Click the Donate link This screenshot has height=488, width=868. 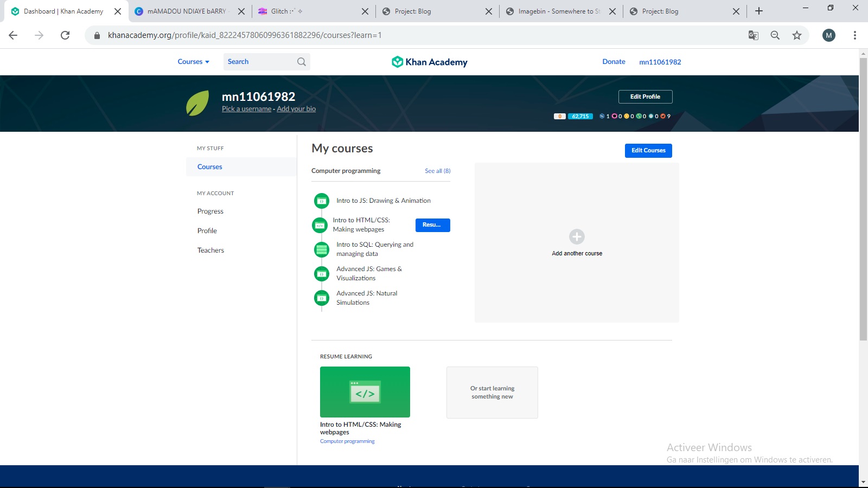click(x=614, y=62)
